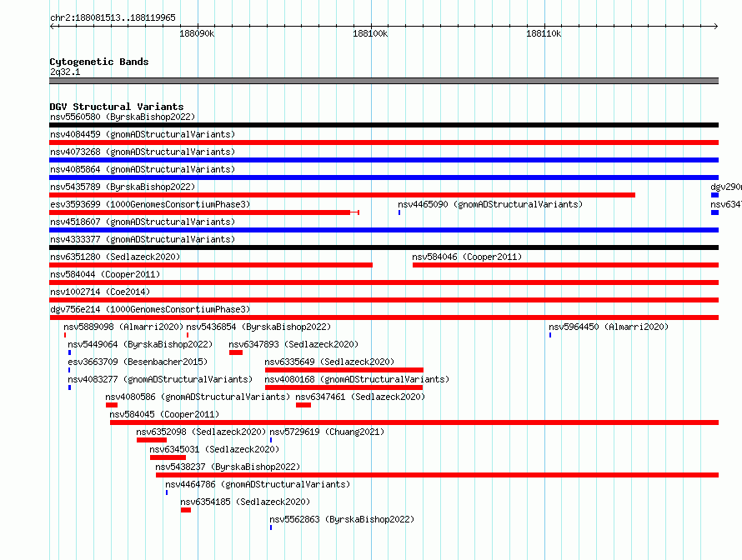742x560 pixels.
Task: Open nsv5729619 (Chuang2021) label
Action: 327,432
